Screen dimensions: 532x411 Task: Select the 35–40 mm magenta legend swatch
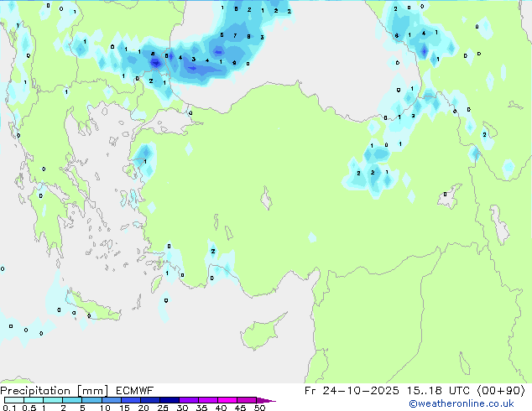point(208,400)
